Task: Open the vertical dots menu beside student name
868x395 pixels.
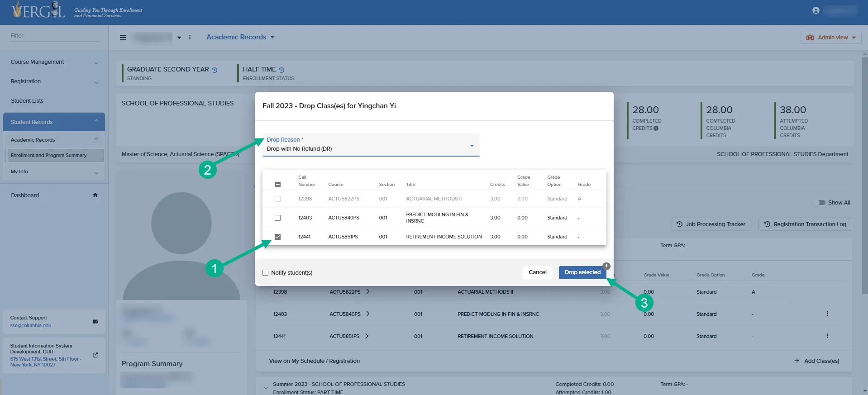Action: pyautogui.click(x=190, y=38)
